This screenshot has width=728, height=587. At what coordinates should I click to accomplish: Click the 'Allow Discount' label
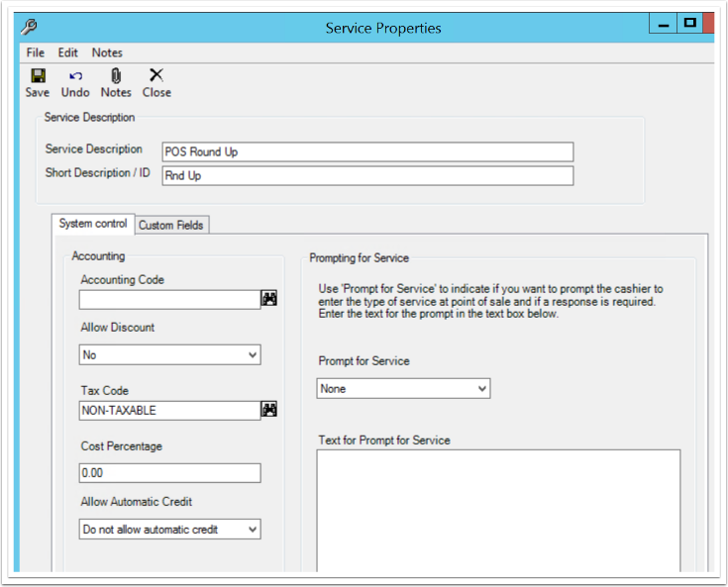[118, 327]
